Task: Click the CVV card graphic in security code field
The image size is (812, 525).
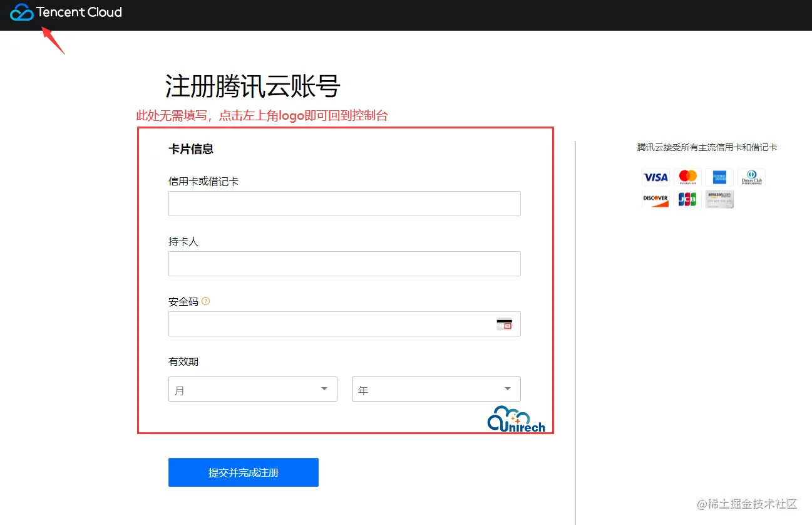Action: point(505,324)
